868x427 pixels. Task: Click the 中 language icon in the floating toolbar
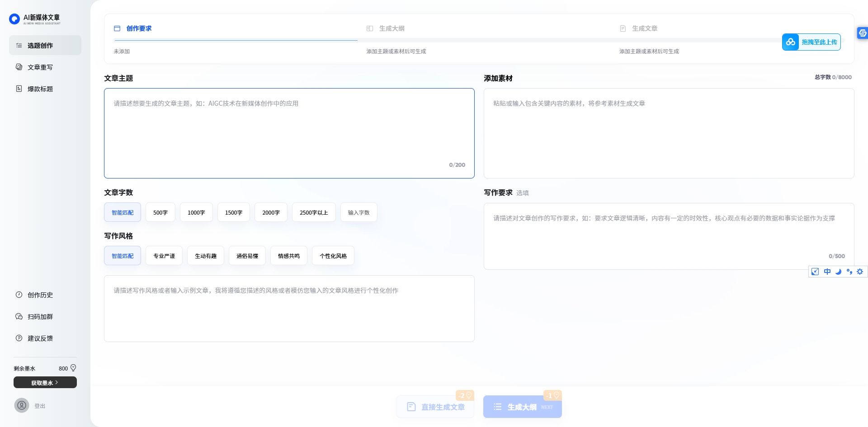tap(827, 272)
